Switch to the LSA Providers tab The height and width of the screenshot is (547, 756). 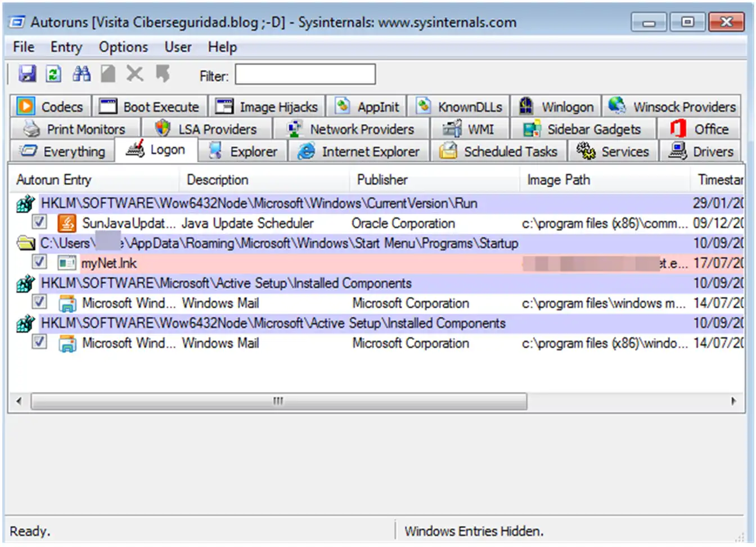pyautogui.click(x=206, y=129)
